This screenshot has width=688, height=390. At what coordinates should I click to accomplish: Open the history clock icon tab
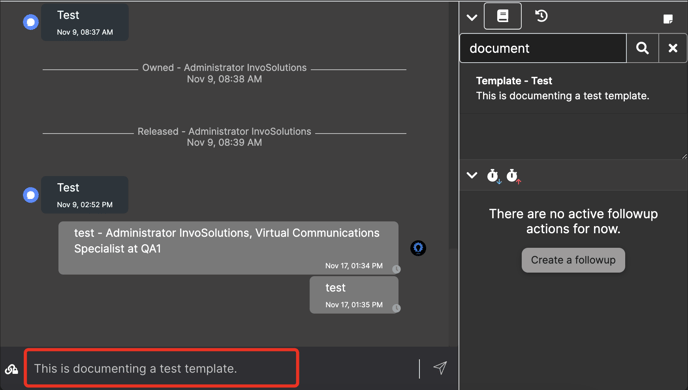pyautogui.click(x=541, y=16)
